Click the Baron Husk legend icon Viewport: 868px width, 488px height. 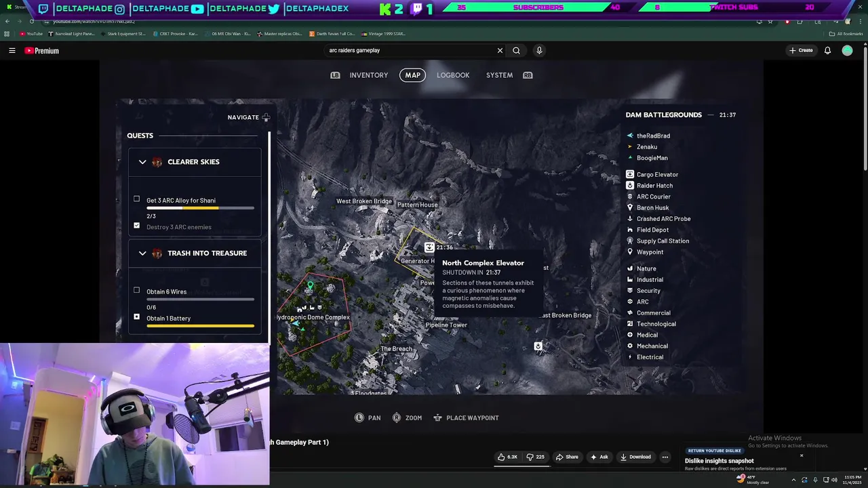point(630,207)
